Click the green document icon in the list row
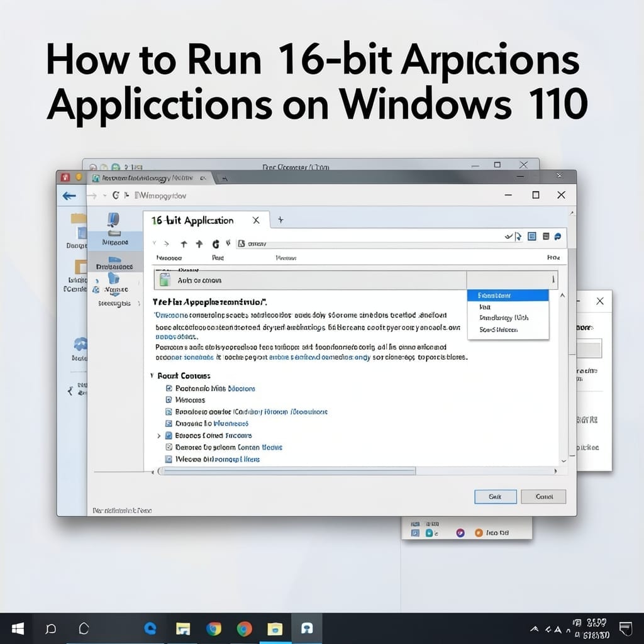Viewport: 644px width, 644px height. coord(165,280)
